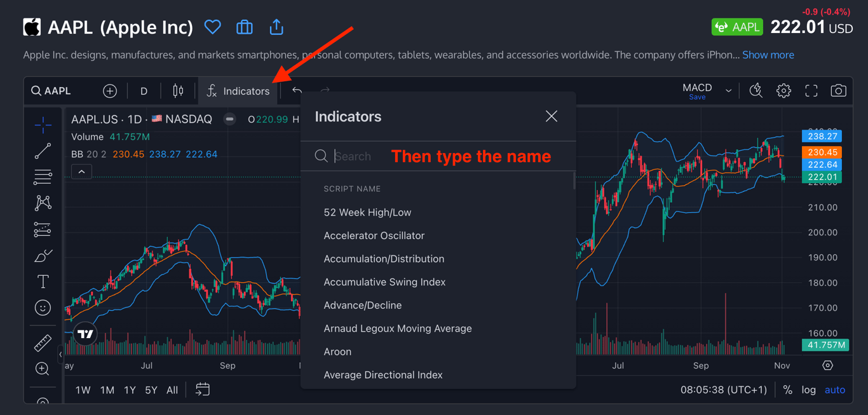
Task: Open the AAPL symbol search
Action: [x=51, y=91]
